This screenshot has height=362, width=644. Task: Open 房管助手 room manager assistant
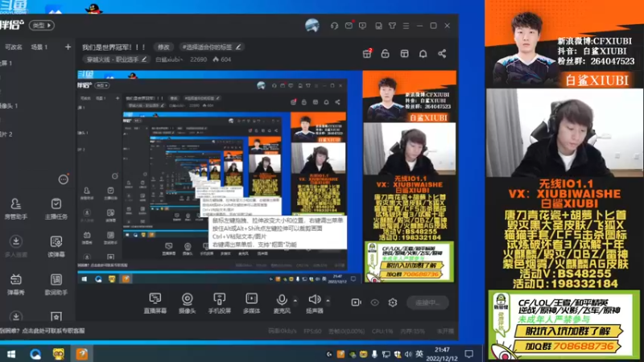click(x=15, y=208)
